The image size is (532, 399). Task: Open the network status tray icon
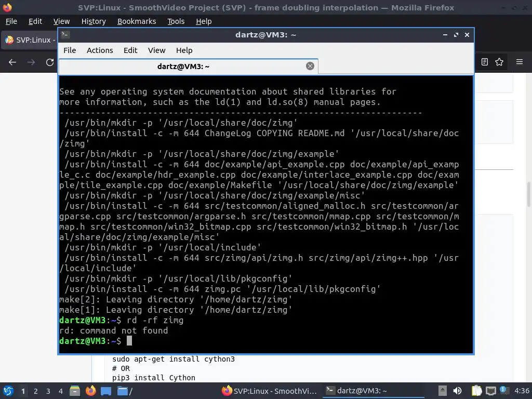[x=490, y=391]
